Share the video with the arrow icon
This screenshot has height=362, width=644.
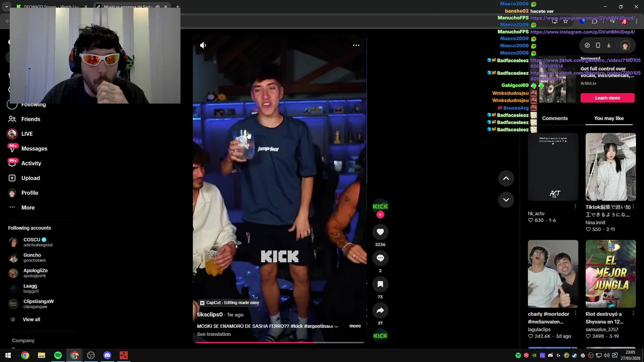pyautogui.click(x=380, y=310)
